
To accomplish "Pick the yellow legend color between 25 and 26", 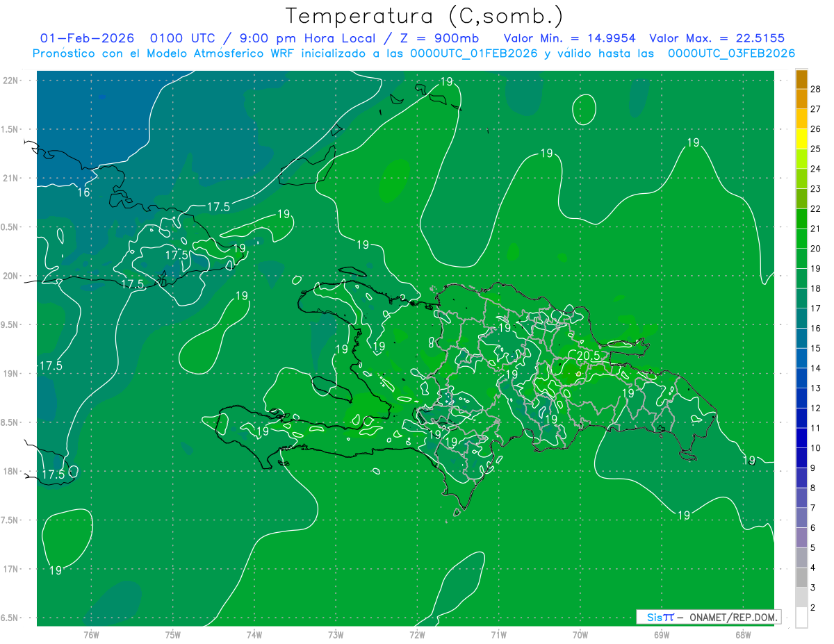I will tap(801, 139).
